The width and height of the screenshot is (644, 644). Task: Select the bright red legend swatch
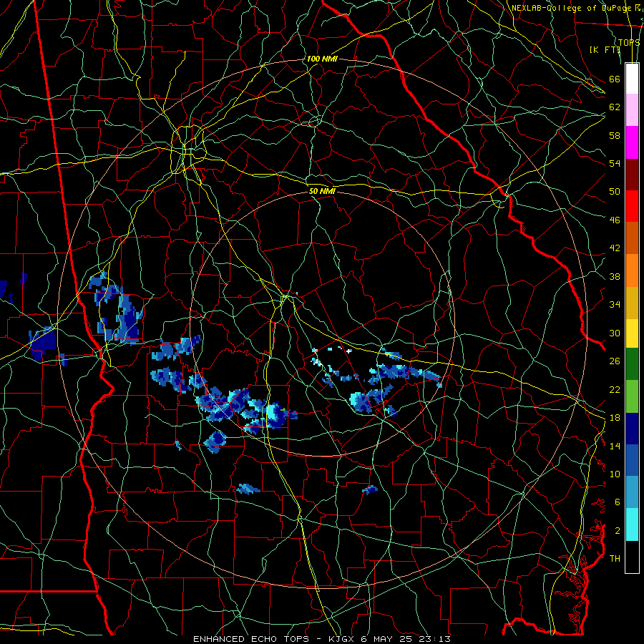[x=632, y=206]
